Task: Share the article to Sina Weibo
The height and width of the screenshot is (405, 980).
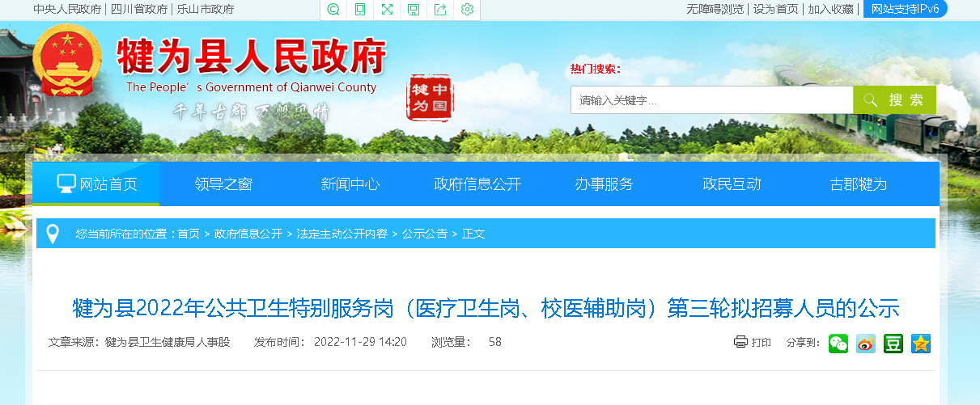Action: click(x=866, y=343)
